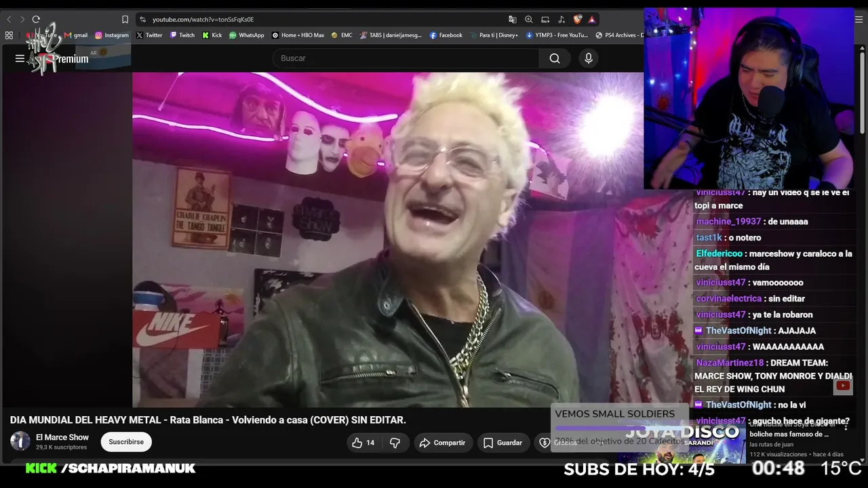The width and height of the screenshot is (868, 488).
Task: Open site information icon in address bar
Action: click(x=142, y=19)
